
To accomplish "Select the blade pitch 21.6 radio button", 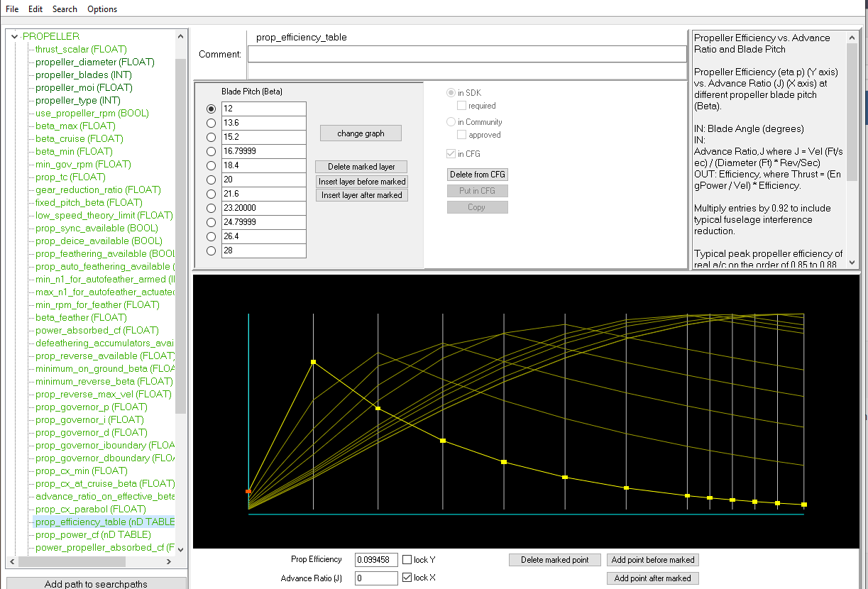I will 211,194.
